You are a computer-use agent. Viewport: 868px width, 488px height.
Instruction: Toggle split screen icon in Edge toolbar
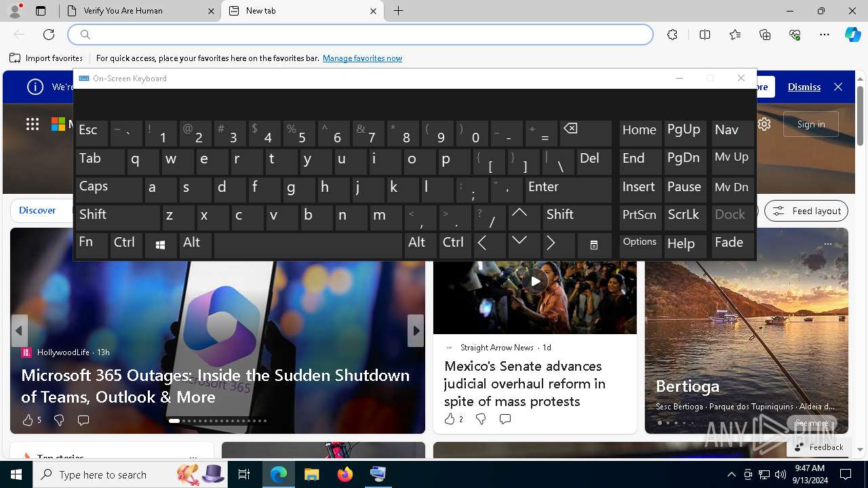point(705,35)
